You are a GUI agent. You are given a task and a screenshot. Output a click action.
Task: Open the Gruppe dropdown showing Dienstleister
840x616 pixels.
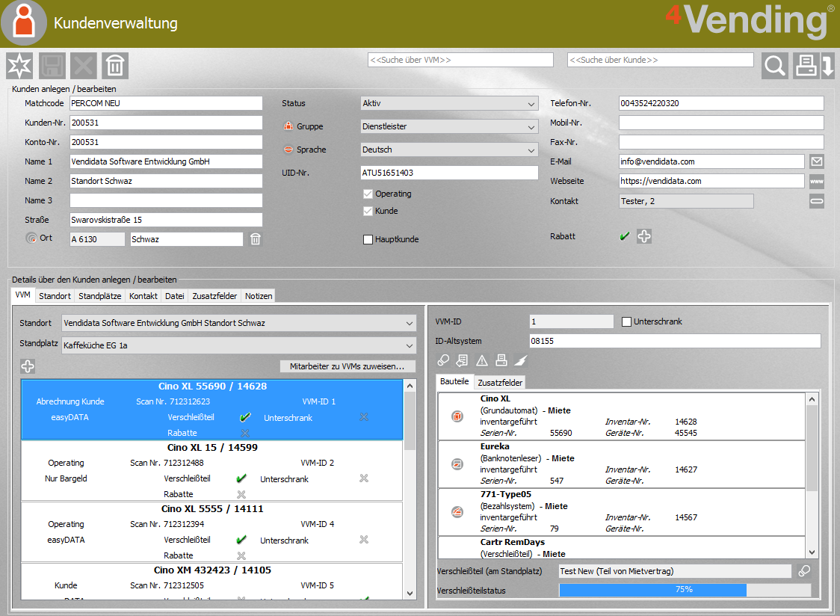click(x=449, y=126)
